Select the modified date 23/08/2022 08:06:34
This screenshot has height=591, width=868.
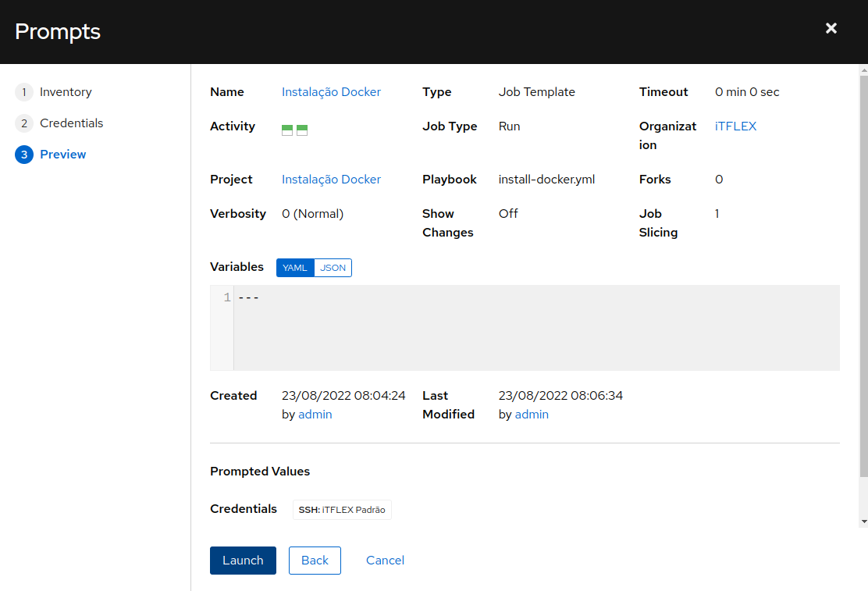point(560,396)
